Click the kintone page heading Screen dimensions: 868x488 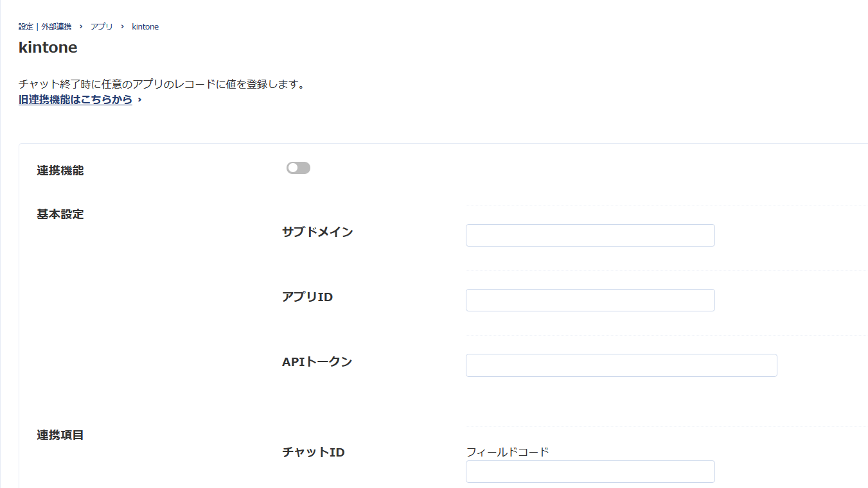click(x=48, y=48)
